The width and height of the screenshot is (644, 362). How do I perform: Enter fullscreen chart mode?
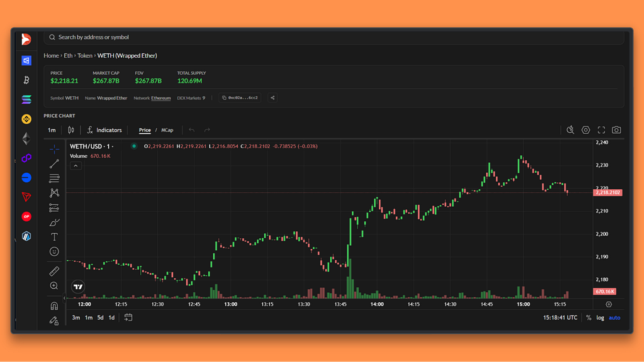pos(601,130)
